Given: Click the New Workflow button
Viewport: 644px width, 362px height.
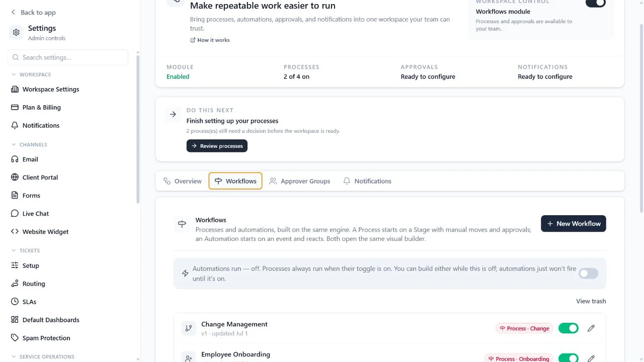Looking at the screenshot, I should click(x=574, y=224).
